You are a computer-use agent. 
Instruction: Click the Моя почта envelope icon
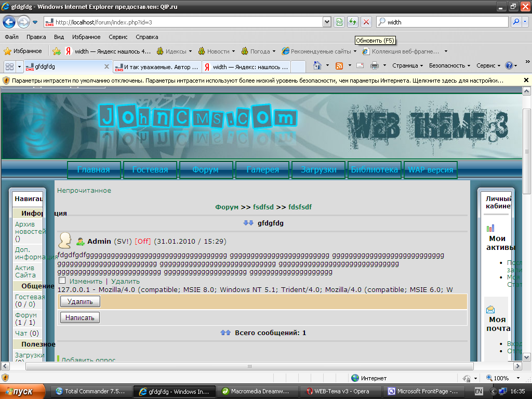coord(490,310)
